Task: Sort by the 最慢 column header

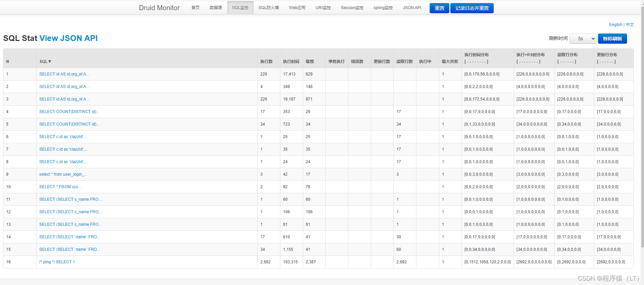Action: pyautogui.click(x=309, y=62)
